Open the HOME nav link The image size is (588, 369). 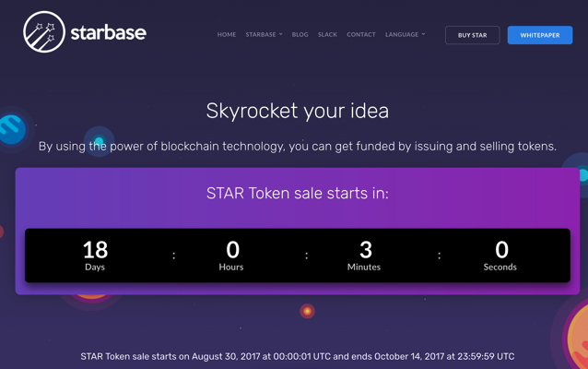(227, 34)
